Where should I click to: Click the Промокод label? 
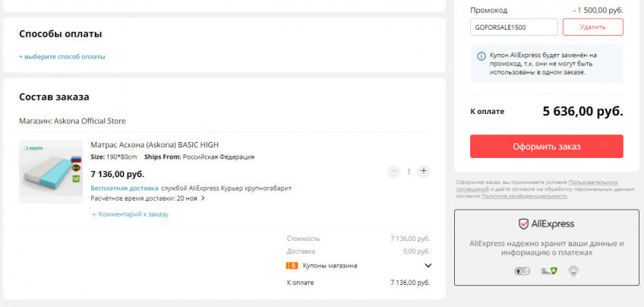489,11
